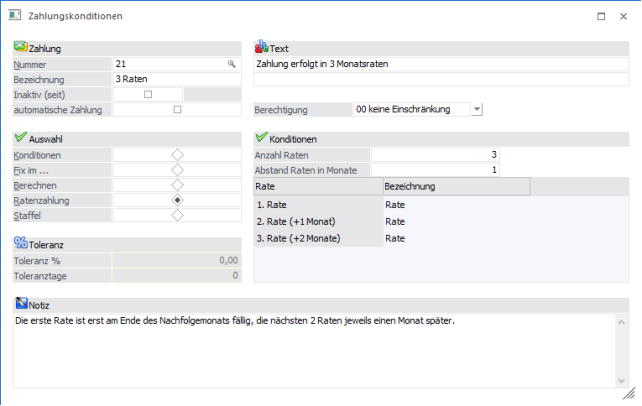642x406 pixels.
Task: Select the Ratenzahlung radio option
Action: coord(177,201)
